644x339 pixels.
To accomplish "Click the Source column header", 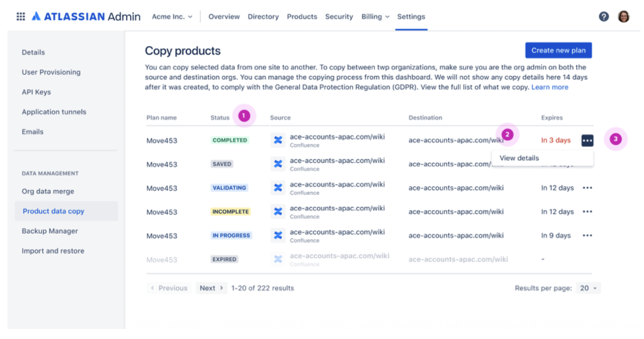I will coord(280,118).
